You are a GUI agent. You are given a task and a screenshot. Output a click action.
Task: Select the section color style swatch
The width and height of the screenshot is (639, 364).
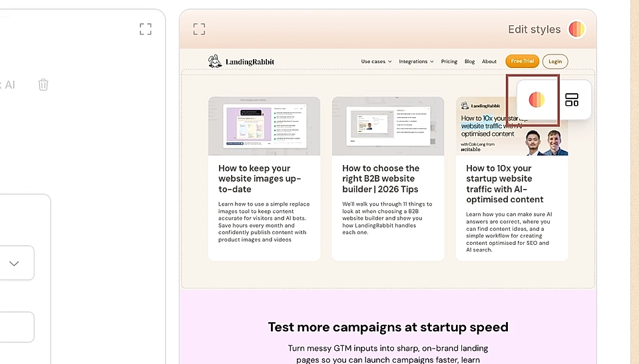tap(536, 99)
